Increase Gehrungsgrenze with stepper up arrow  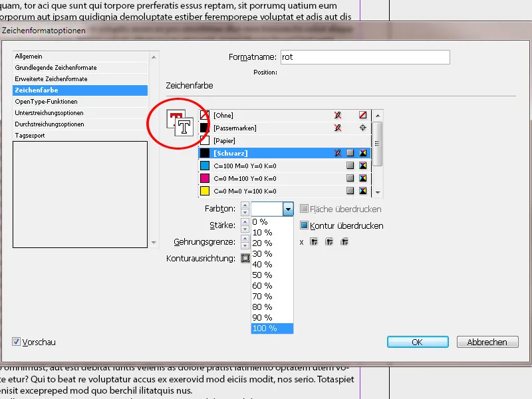point(245,239)
